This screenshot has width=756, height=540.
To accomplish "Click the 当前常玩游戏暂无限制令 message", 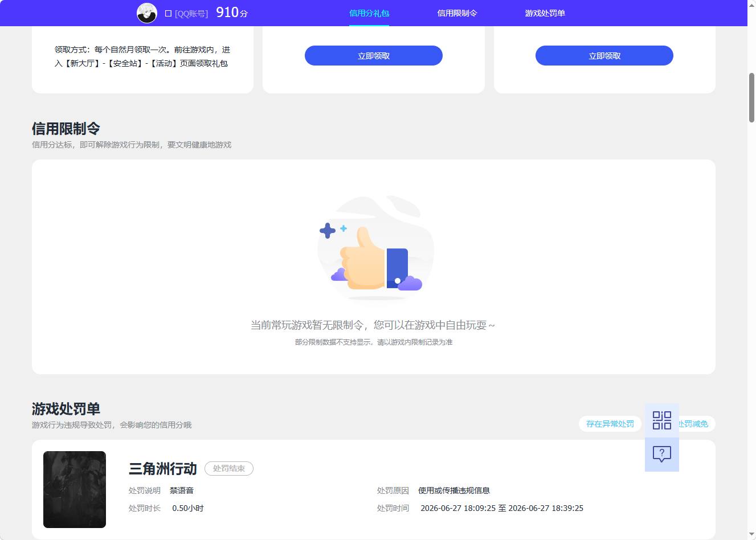I will [x=373, y=325].
